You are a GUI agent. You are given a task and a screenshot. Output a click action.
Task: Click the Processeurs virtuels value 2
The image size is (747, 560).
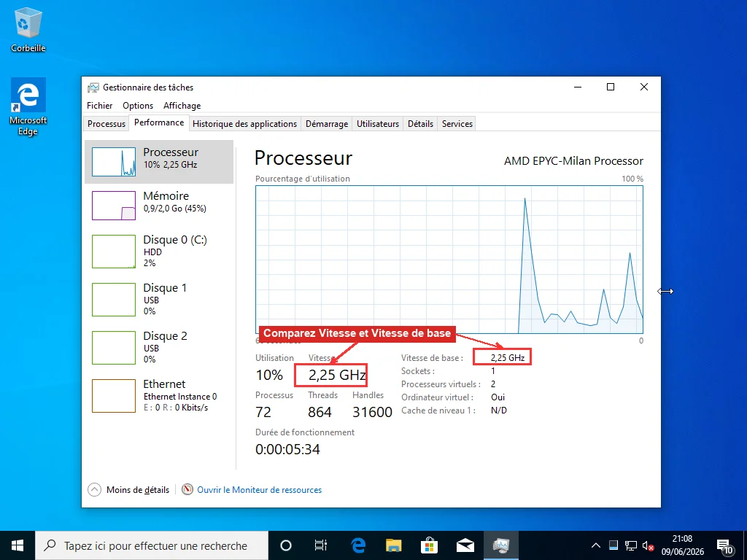[x=493, y=384]
